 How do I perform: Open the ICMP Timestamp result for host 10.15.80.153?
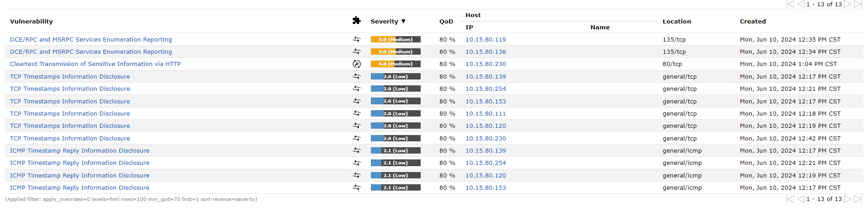tap(80, 188)
